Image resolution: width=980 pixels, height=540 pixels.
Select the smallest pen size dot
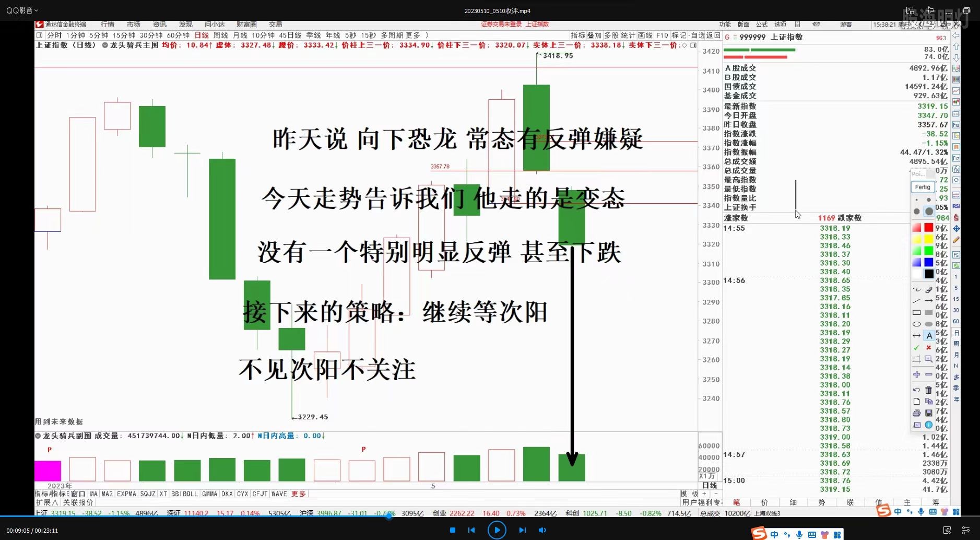(x=917, y=200)
